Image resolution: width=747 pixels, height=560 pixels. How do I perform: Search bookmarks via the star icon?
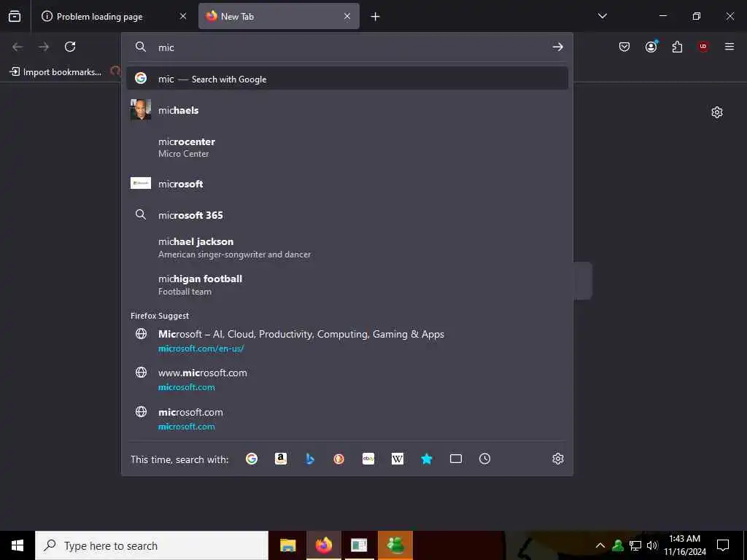426,459
